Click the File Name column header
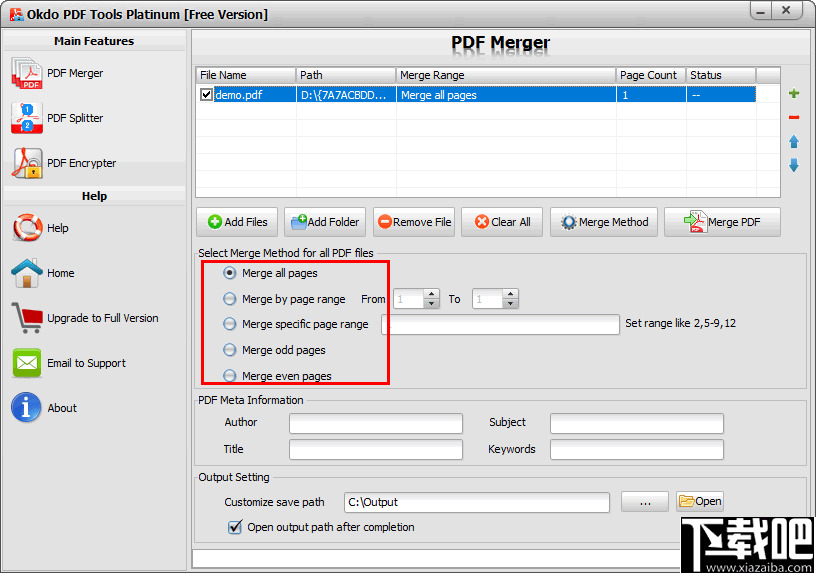 pyautogui.click(x=246, y=75)
